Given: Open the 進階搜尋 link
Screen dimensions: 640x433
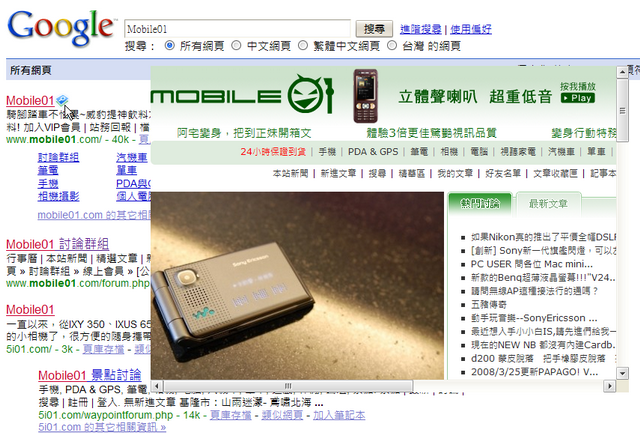Looking at the screenshot, I should 420,29.
